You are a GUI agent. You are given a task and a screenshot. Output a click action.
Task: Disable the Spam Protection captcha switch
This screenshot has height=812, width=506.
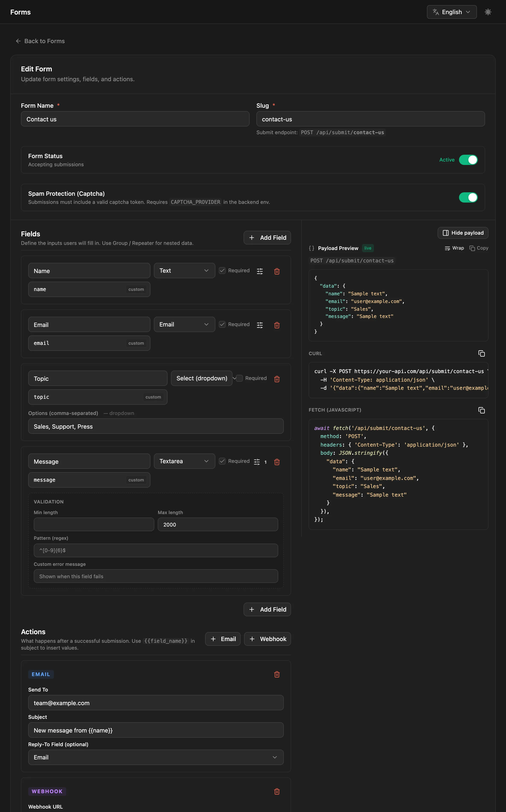(x=468, y=197)
